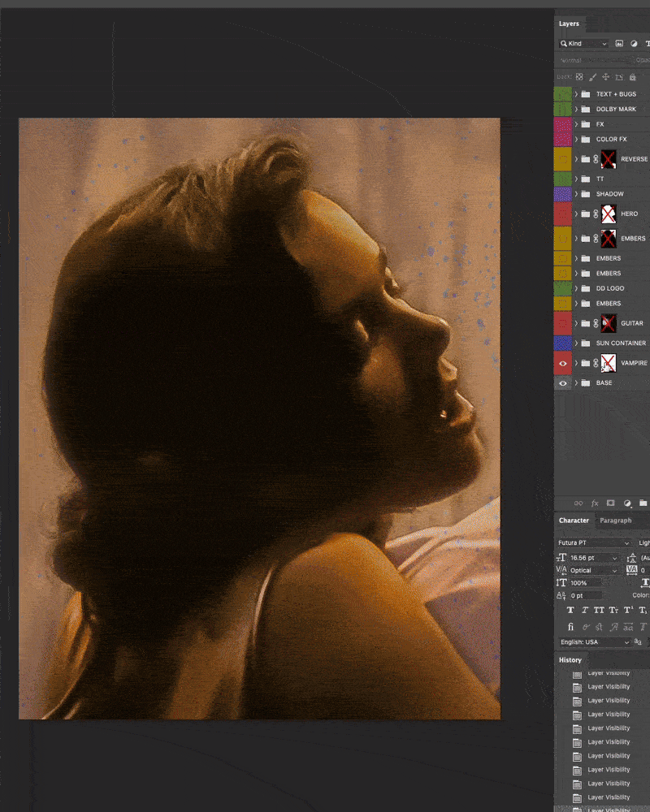650x812 pixels.
Task: Expand the BASE group chevron
Action: 576,382
